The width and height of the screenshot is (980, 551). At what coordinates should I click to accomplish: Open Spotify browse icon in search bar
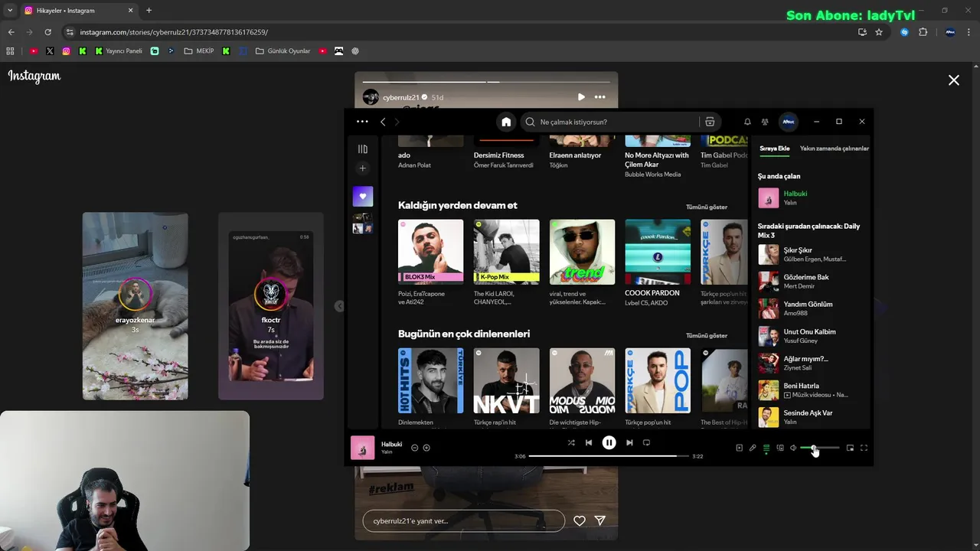pyautogui.click(x=710, y=122)
